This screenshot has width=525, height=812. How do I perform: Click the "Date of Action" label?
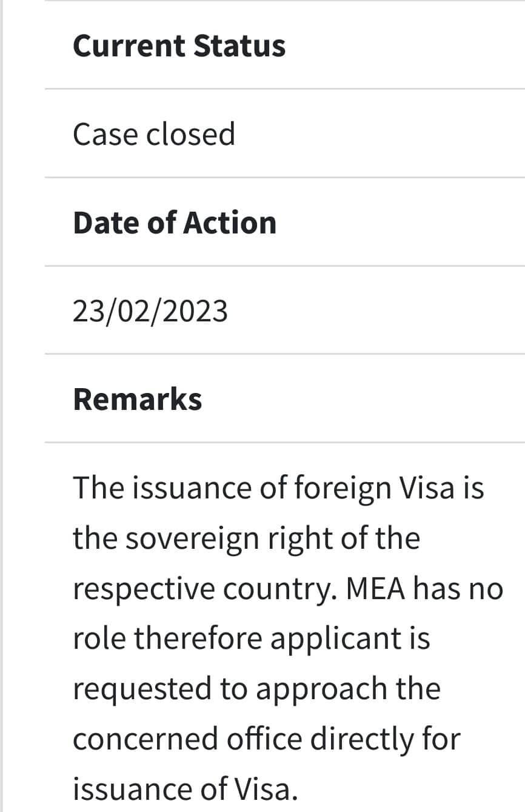pyautogui.click(x=175, y=223)
